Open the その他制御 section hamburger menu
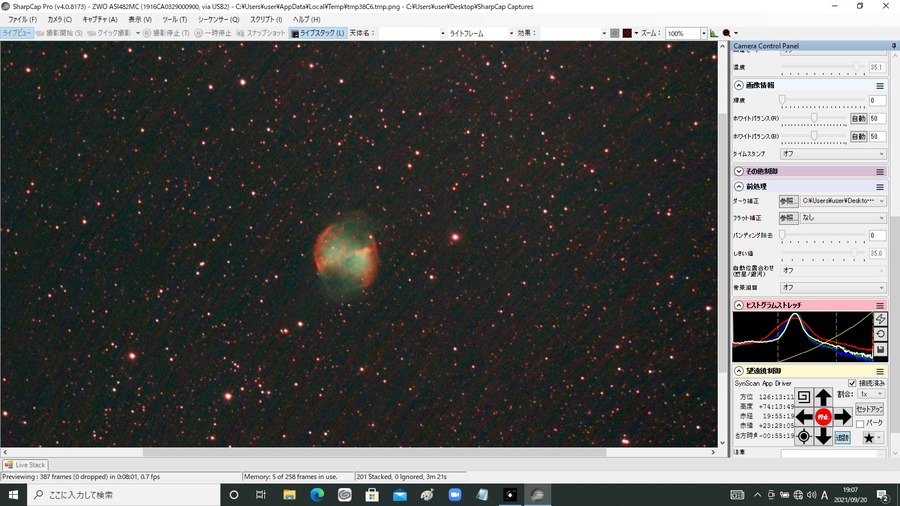 pyautogui.click(x=880, y=172)
